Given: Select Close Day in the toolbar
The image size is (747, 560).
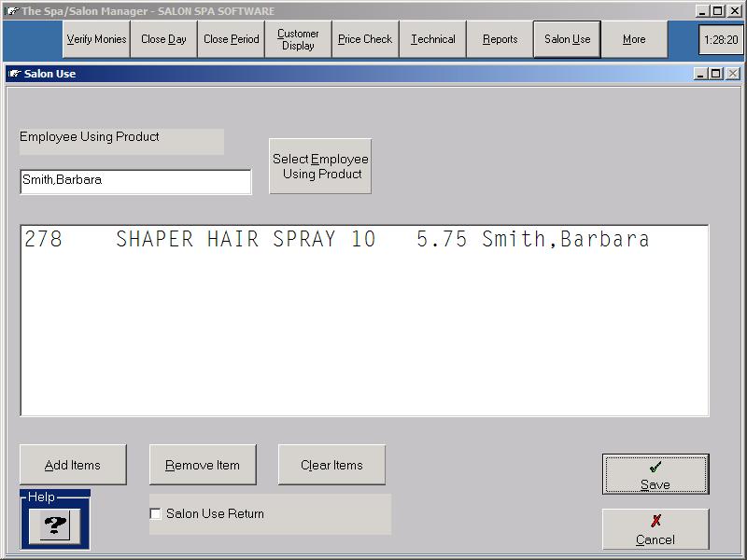Looking at the screenshot, I should point(163,40).
